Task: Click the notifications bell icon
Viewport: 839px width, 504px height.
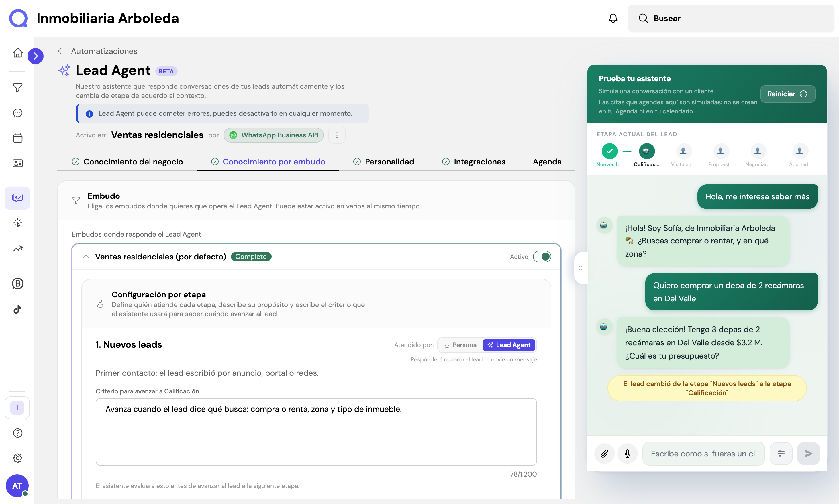Action: tap(613, 18)
